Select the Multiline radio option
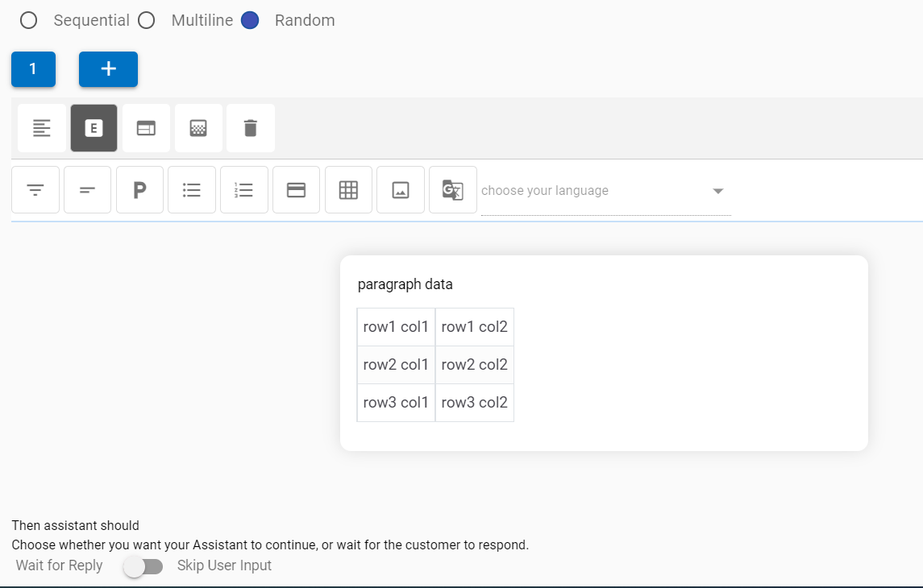 pyautogui.click(x=147, y=21)
